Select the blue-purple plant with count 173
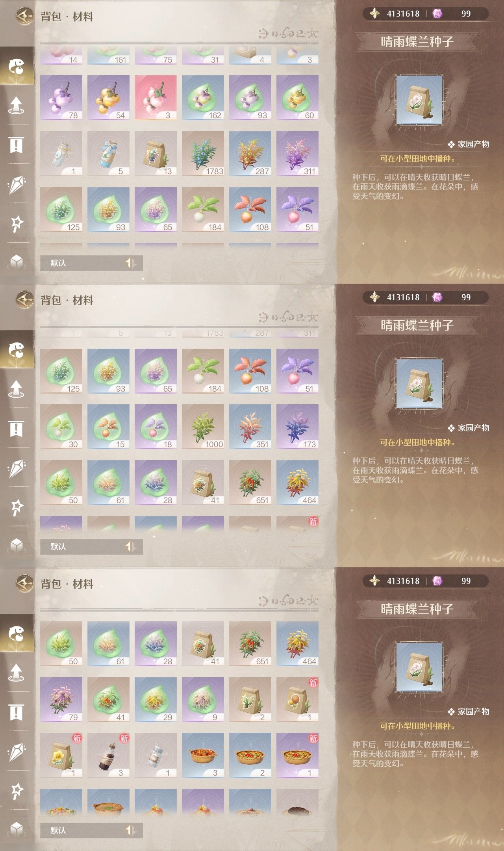Image resolution: width=504 pixels, height=851 pixels. point(297,427)
